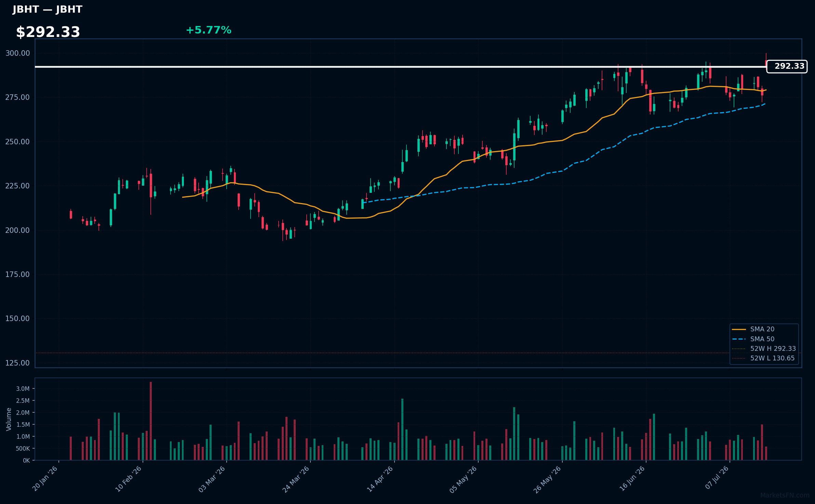Click the 300.00 price axis label
Image resolution: width=815 pixels, height=504 pixels.
(17, 53)
